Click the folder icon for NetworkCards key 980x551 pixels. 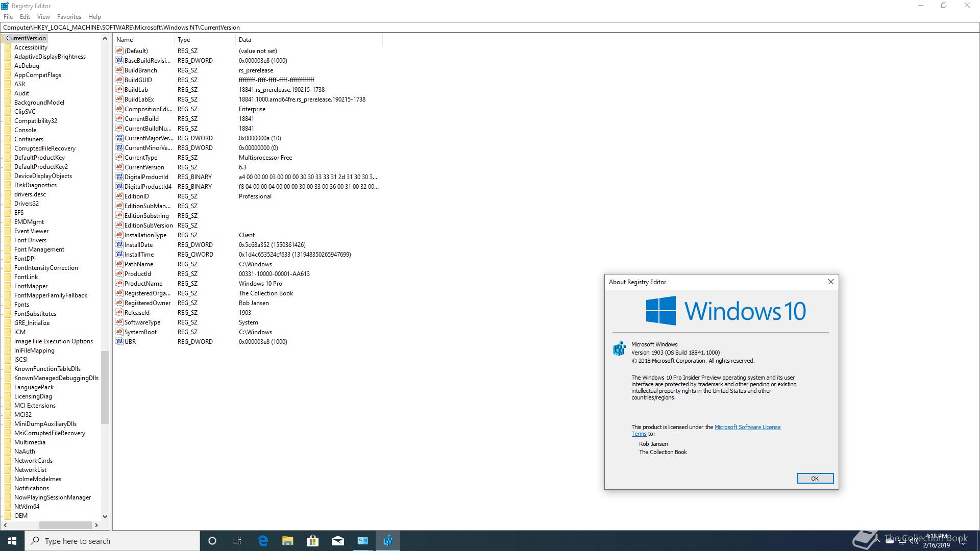[8, 461]
